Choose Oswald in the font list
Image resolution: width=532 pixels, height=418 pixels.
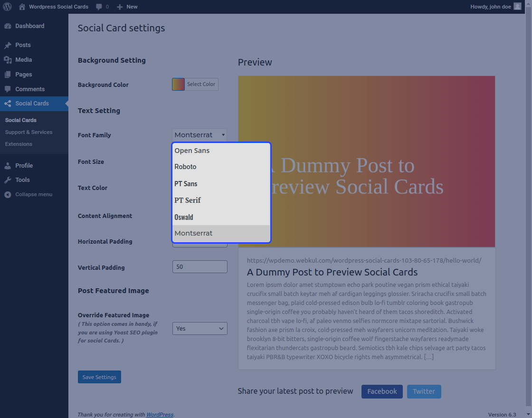tap(184, 217)
